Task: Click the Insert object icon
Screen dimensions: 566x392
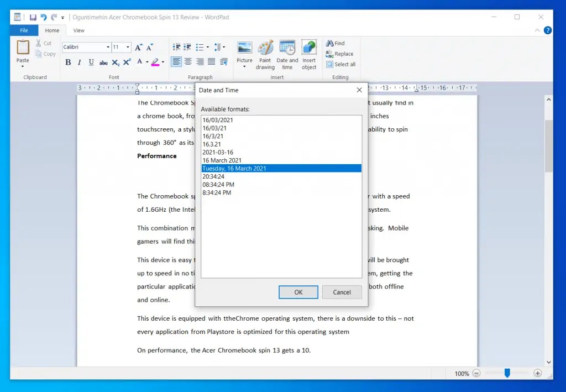Action: tap(309, 53)
